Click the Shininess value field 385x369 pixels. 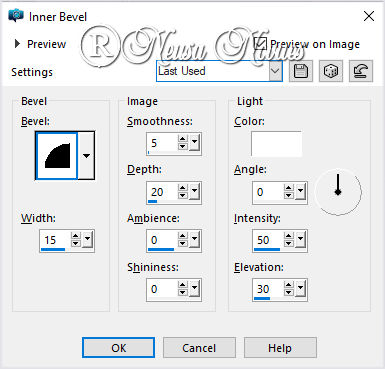(162, 289)
